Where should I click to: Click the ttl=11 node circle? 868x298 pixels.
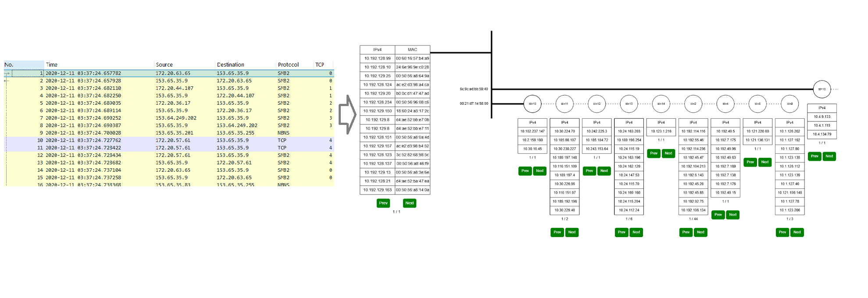[x=564, y=104]
